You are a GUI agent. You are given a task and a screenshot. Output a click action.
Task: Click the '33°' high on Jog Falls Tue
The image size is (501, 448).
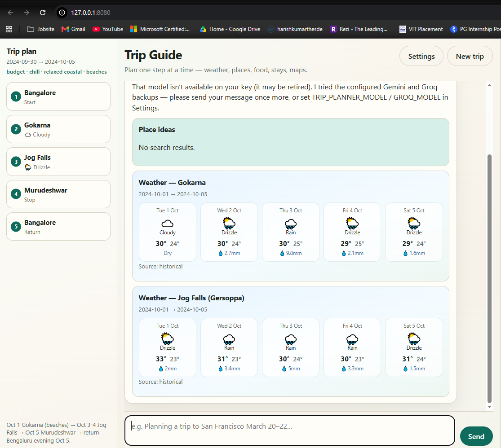[x=161, y=359]
